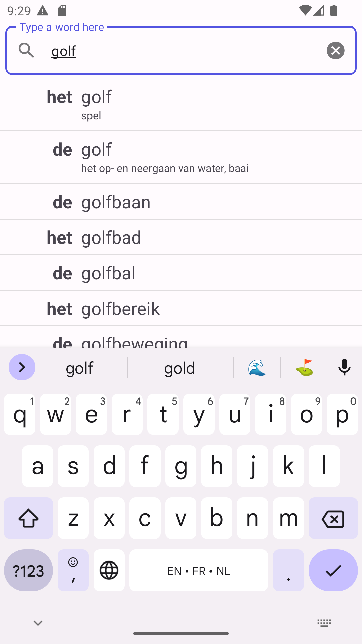Confirm with the checkmark enter key
Viewport: 362px width, 644px height.
[333, 570]
